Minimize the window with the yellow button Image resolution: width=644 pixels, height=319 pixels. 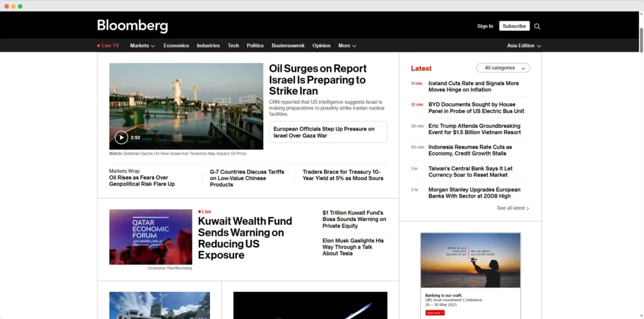[x=13, y=6]
